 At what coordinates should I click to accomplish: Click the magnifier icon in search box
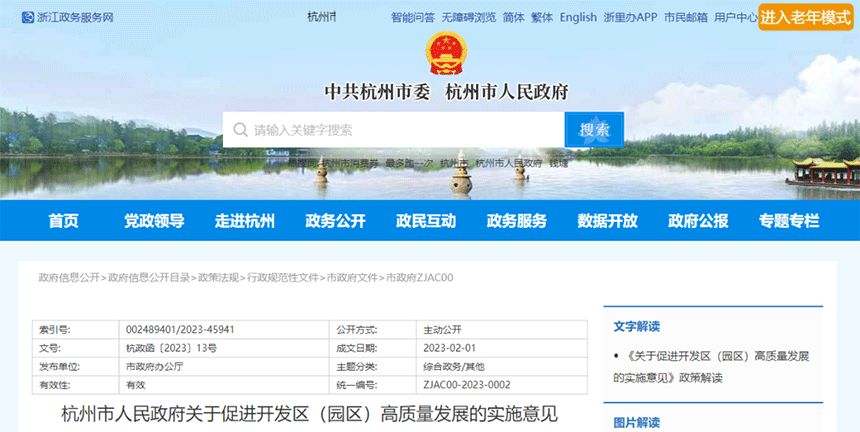pyautogui.click(x=240, y=130)
